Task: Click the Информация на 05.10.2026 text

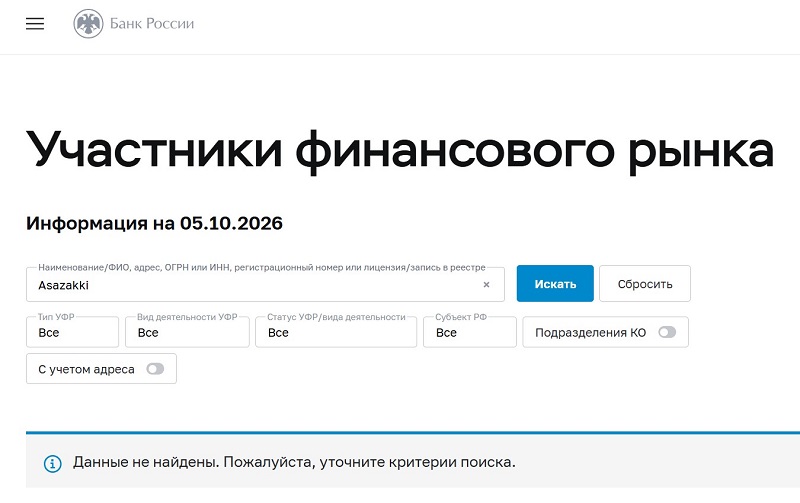Action: (154, 223)
